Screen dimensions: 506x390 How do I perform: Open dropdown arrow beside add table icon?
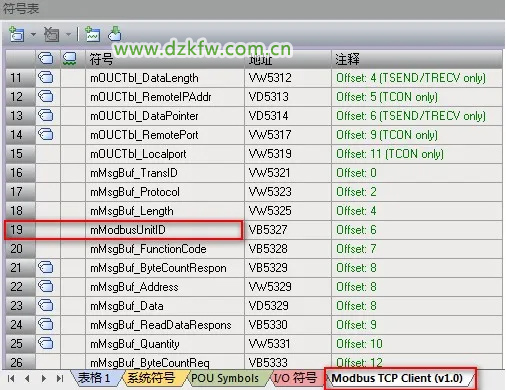click(x=33, y=34)
